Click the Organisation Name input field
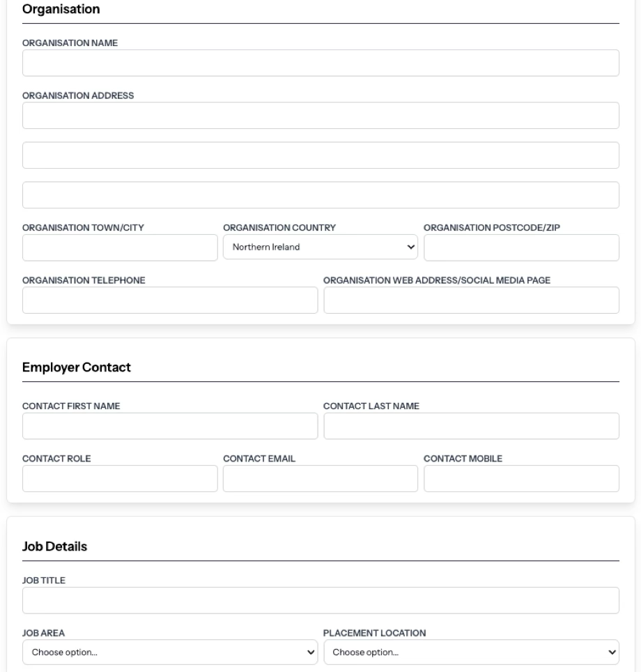Screen dimensions: 641x672 [x=320, y=63]
